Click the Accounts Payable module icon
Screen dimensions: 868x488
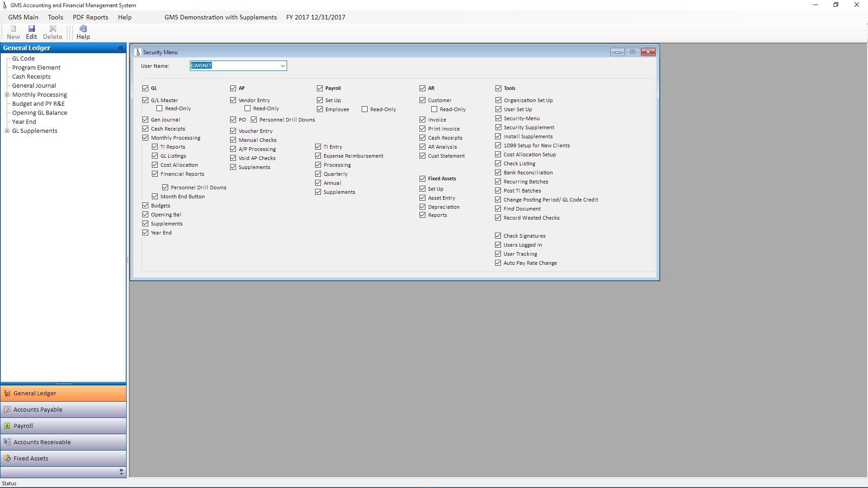pyautogui.click(x=7, y=409)
